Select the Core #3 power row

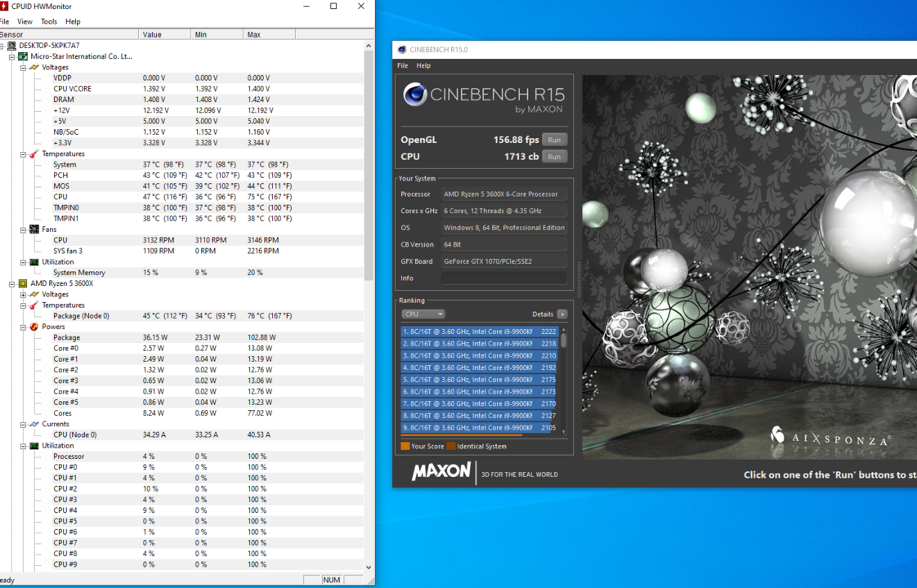click(x=181, y=381)
